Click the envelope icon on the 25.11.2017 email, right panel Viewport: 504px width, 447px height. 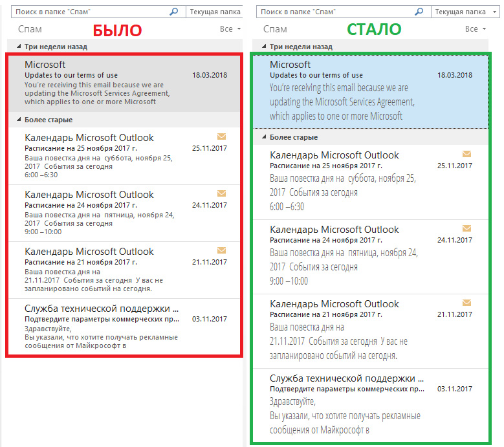coord(466,154)
